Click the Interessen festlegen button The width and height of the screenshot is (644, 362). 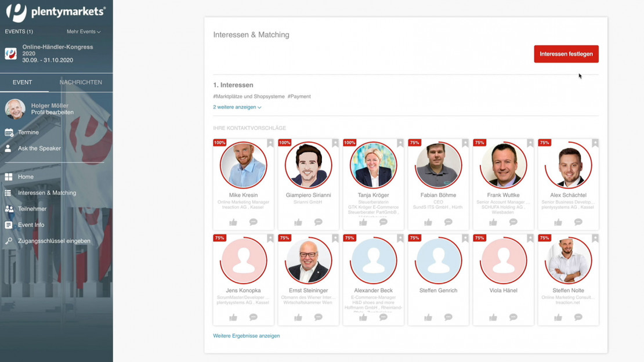[x=566, y=54]
